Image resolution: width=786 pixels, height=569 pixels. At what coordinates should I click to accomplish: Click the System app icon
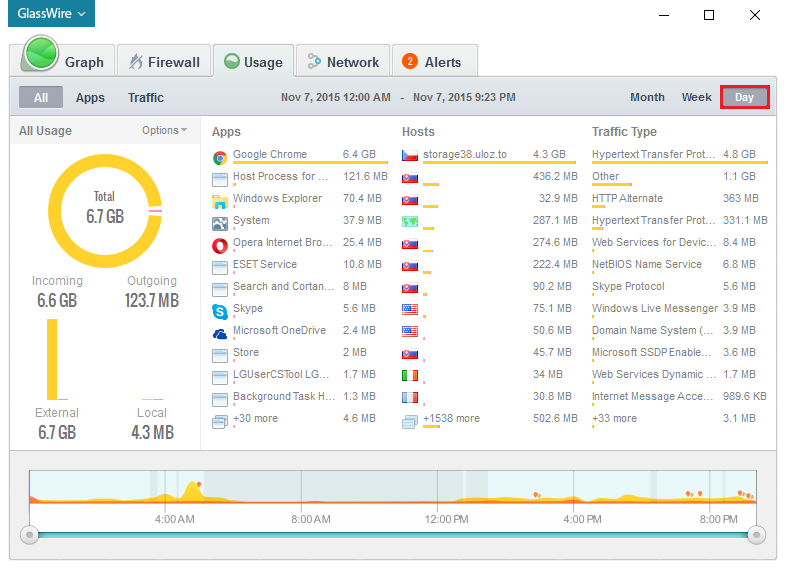(x=220, y=223)
